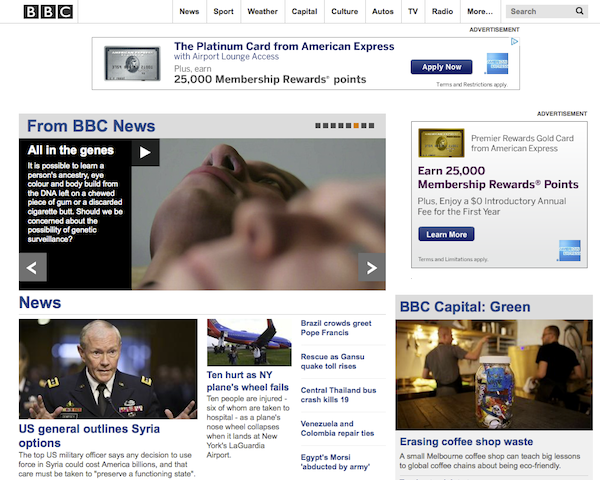
Task: Select the orange active carousel indicator
Action: pos(356,126)
